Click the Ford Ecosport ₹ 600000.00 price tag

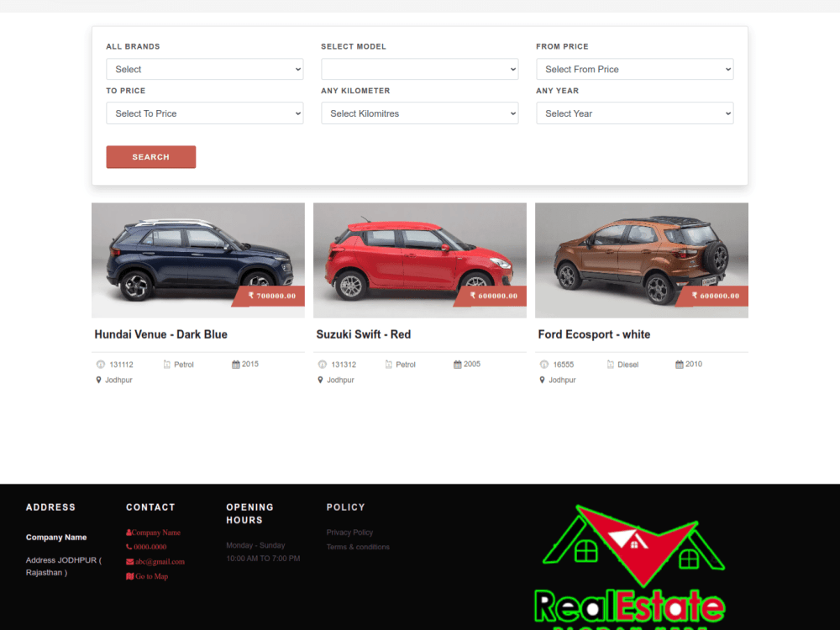point(713,296)
